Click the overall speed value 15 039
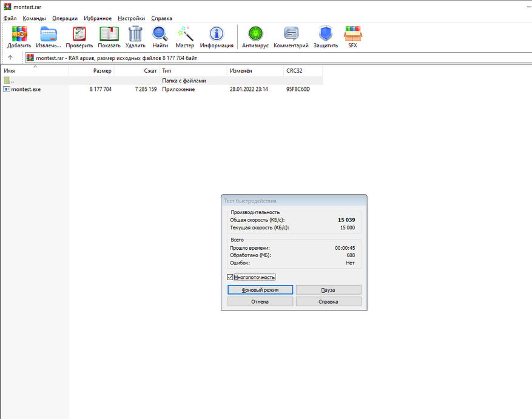 (346, 220)
